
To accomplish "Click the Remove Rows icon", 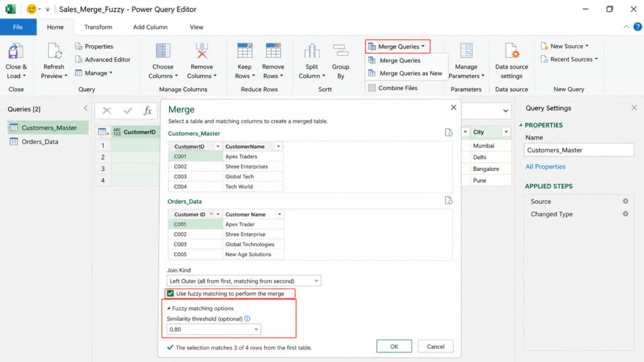I will [x=273, y=52].
